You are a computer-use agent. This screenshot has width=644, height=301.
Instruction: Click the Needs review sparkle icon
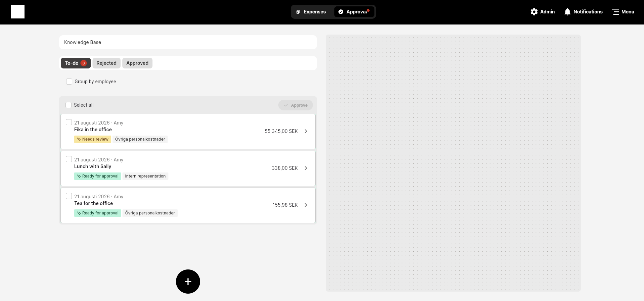point(79,139)
